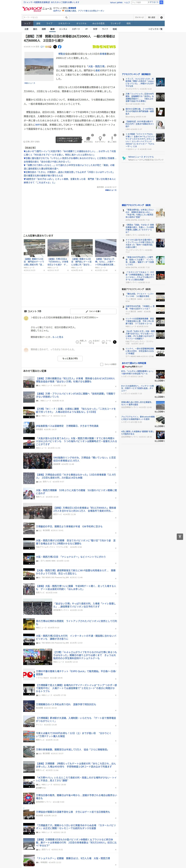Image resolution: width=186 pixels, height=868 pixels.
Task: Expand comment with もっと見る link
Action: pos(58,337)
